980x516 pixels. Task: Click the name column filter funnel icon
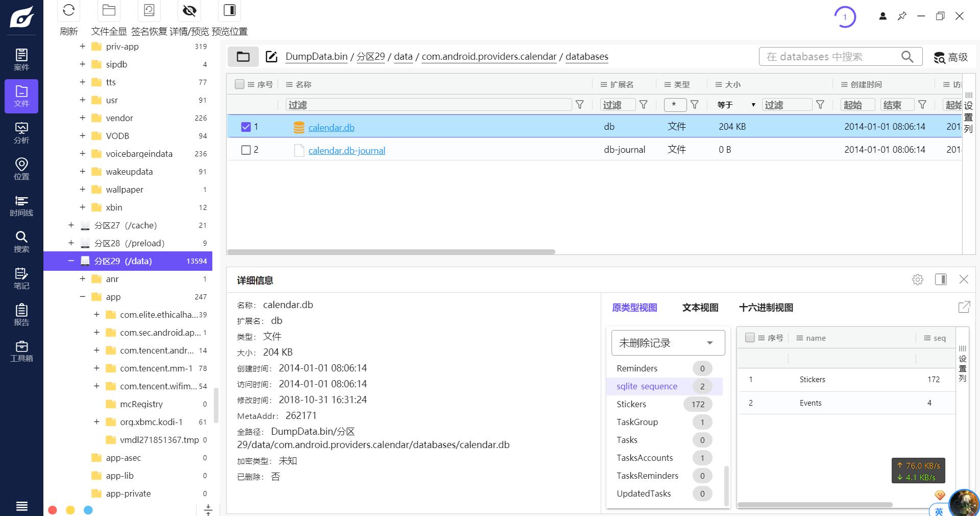click(580, 105)
